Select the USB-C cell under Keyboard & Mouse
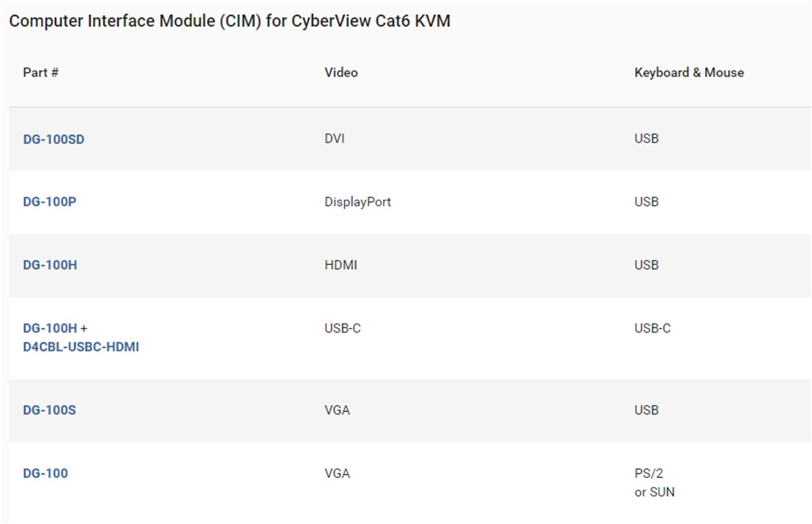The image size is (812, 524). (653, 329)
